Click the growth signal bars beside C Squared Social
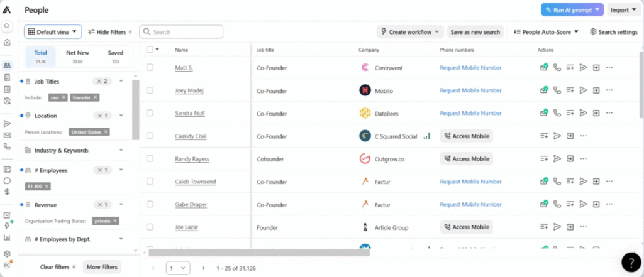 427,136
